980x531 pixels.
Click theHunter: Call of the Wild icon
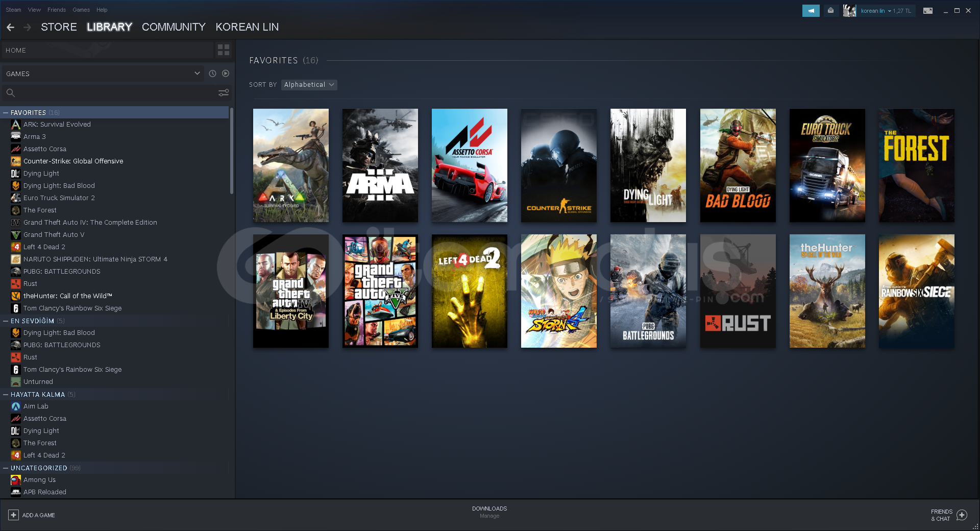(16, 296)
